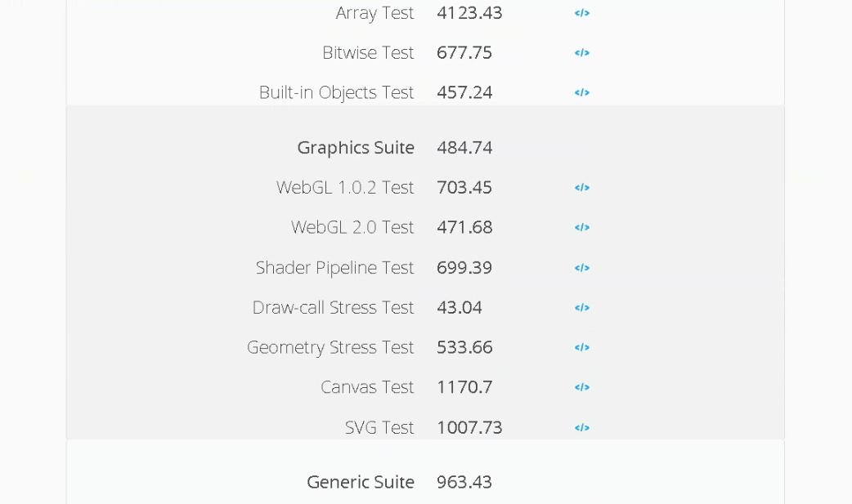Viewport: 852px width, 504px height.
Task: Click Draw-call Stress Test code icon
Action: pos(581,308)
